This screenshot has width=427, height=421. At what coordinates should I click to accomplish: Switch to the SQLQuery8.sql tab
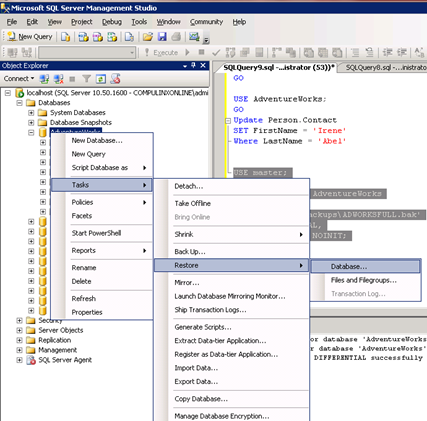[383, 67]
